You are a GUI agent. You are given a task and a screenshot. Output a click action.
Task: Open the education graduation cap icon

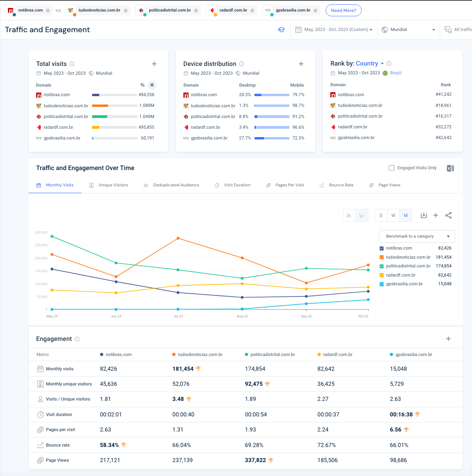click(x=281, y=30)
